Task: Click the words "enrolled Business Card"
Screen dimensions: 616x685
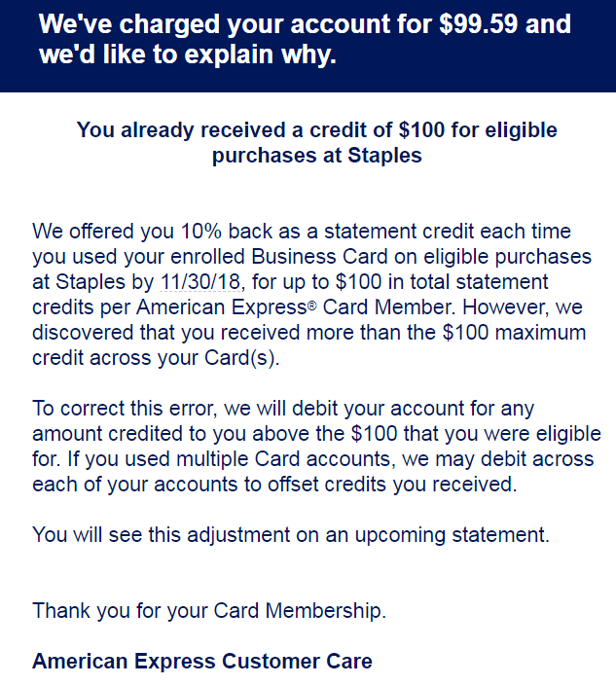Action: (x=278, y=257)
